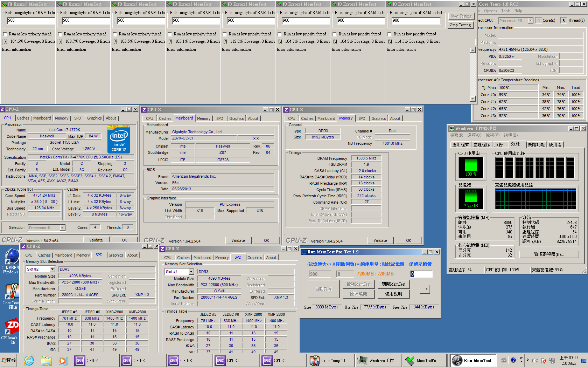Image resolution: width=588 pixels, height=368 pixels.
Task: Open Graphics tab in CPU-Z DRAM Timings window
Action: [x=379, y=119]
